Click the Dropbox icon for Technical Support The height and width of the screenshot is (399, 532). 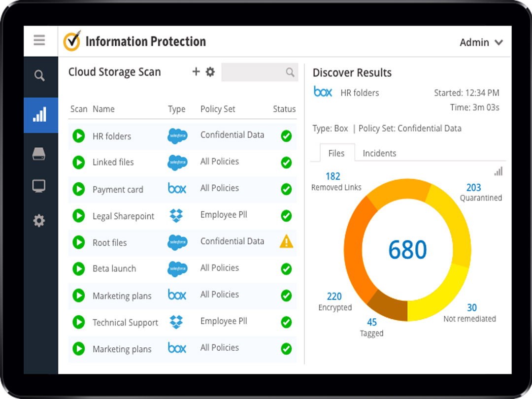[176, 322]
